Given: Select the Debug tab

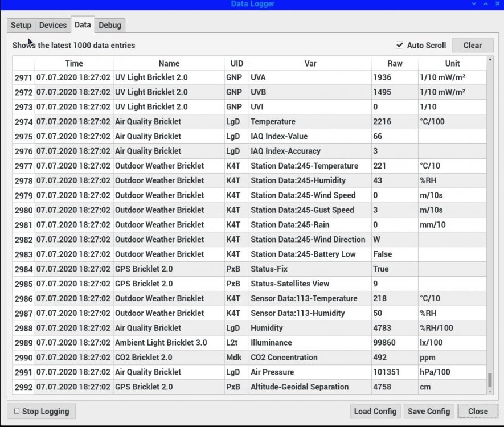Looking at the screenshot, I should [x=109, y=25].
